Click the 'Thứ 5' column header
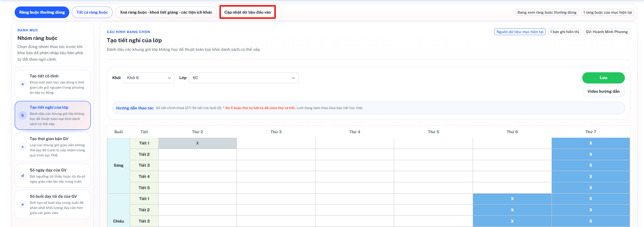The width and height of the screenshot is (644, 227). click(433, 132)
